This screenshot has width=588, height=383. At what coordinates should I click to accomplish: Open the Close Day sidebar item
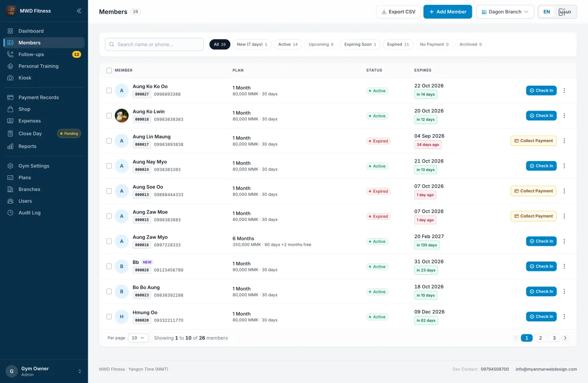tap(44, 134)
